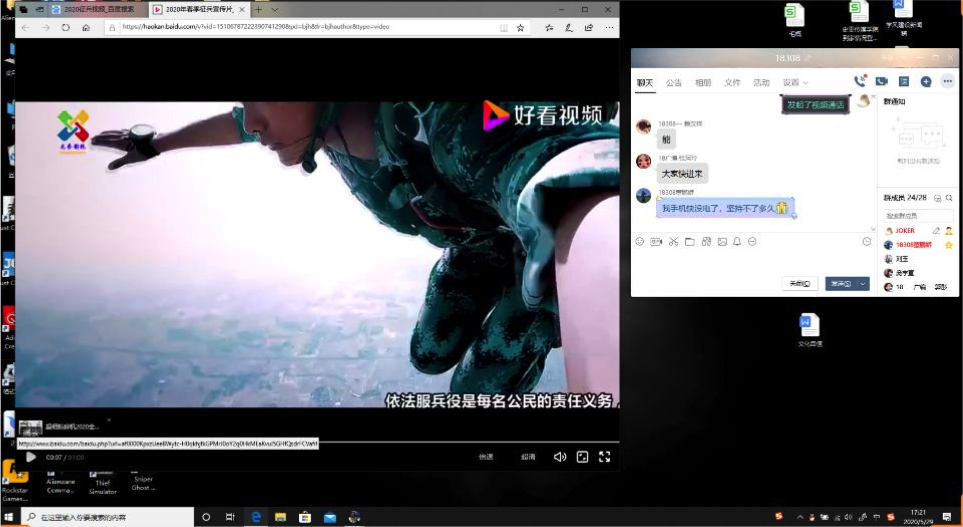963x527 pixels.
Task: Click the video call started message bubble
Action: [816, 105]
